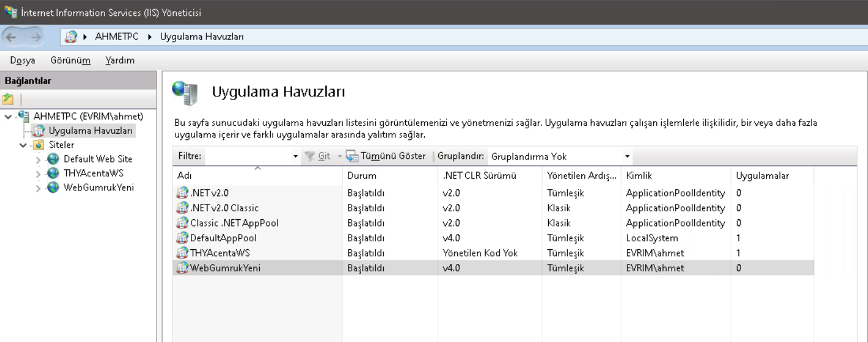Click AHMETPC in the address breadcrumb
This screenshot has height=342, width=868.
pos(117,37)
